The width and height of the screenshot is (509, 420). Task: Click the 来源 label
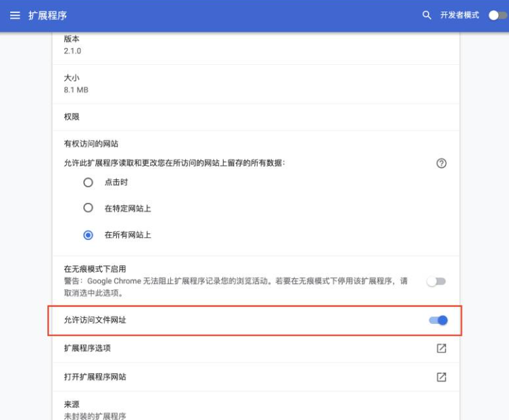pyautogui.click(x=72, y=404)
